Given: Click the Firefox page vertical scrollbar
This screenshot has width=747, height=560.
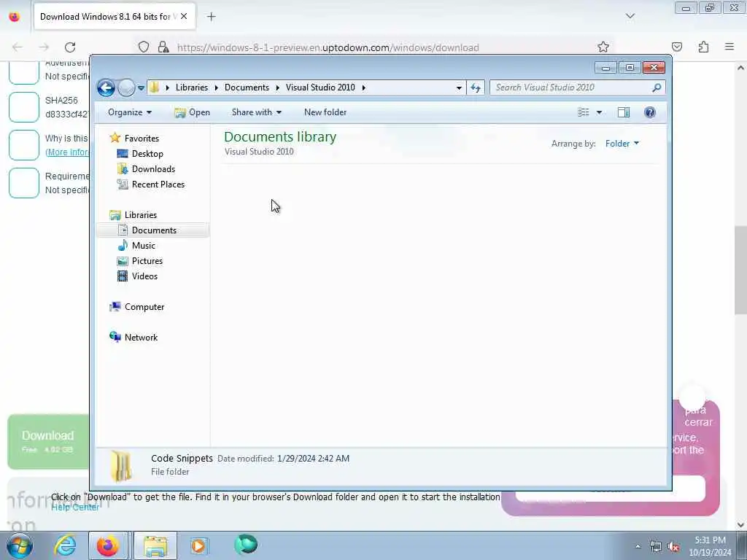Looking at the screenshot, I should coord(740,270).
